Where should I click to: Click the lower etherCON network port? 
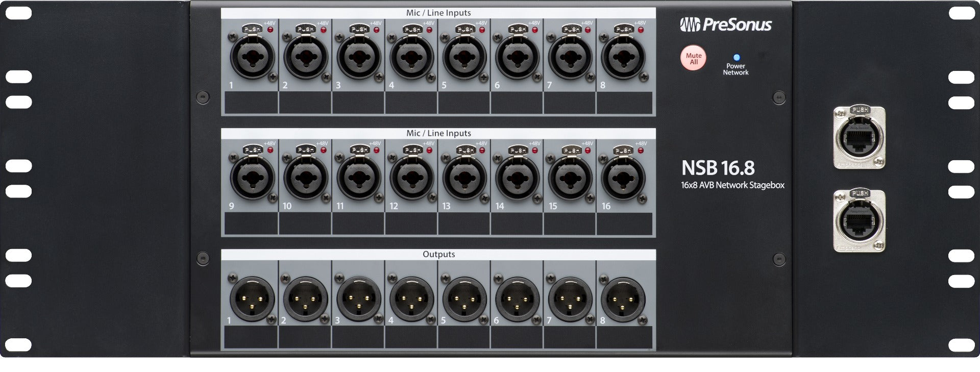(859, 221)
